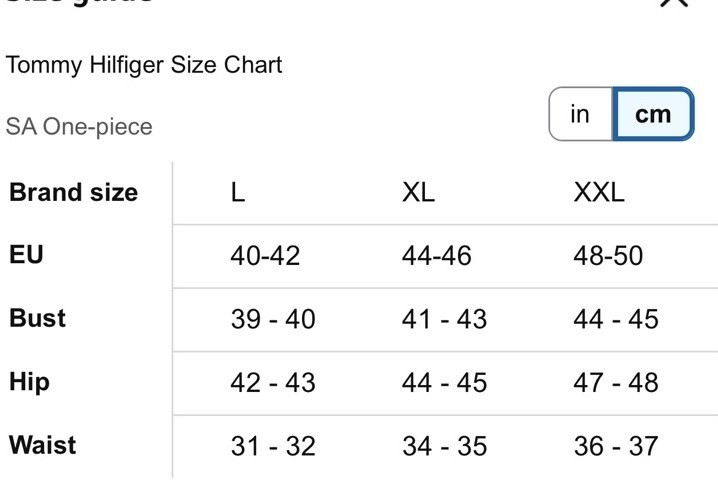Viewport: 718px width, 500px height.
Task: Click the SA One-piece subtitle
Action: coord(79,127)
